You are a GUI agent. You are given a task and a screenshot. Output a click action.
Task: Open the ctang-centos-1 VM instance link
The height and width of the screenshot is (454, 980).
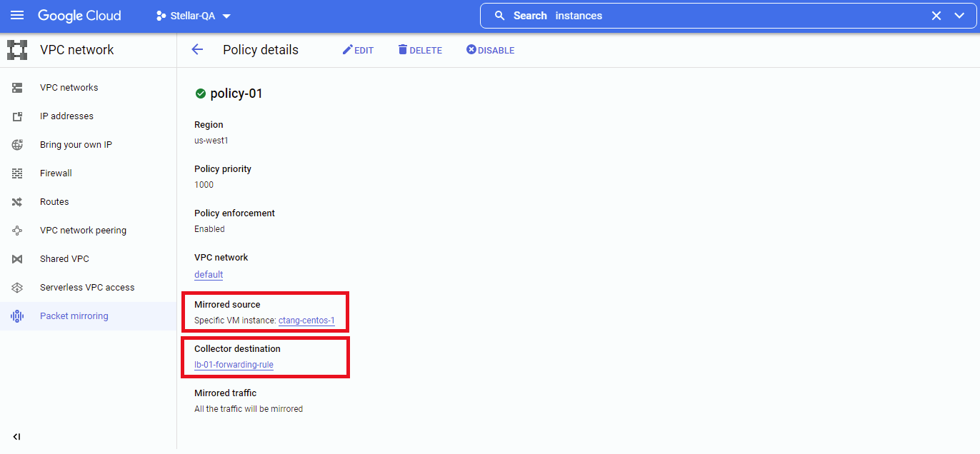pos(306,321)
